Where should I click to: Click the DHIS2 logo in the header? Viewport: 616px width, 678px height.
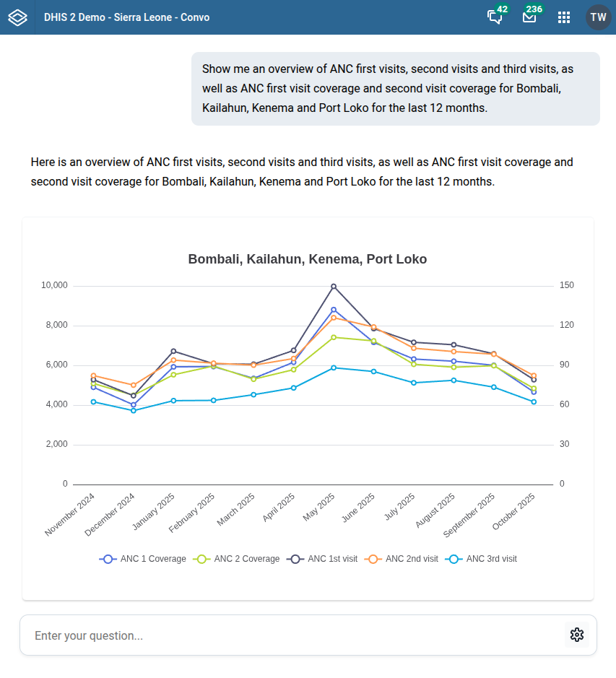[16, 17]
